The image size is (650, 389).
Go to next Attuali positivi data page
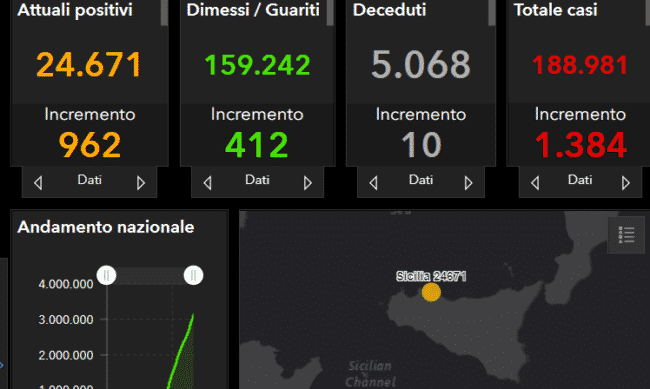pos(141,182)
